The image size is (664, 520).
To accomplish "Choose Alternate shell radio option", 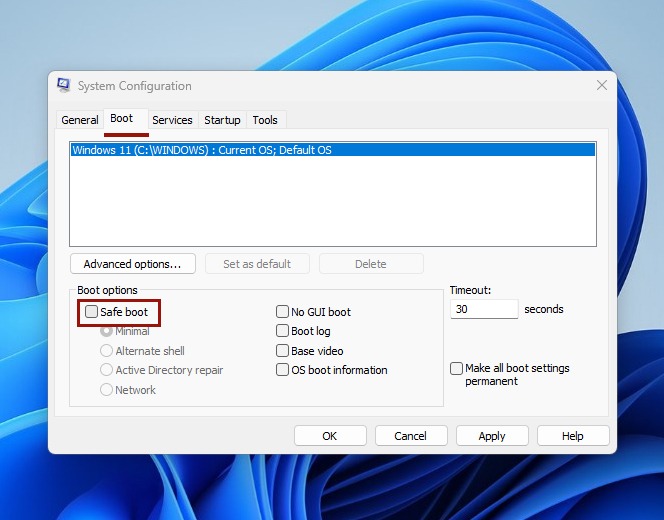I will tap(106, 351).
